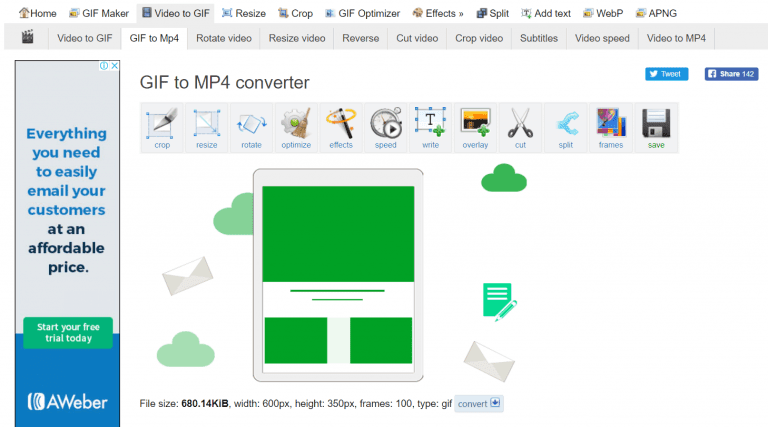The width and height of the screenshot is (768, 427).
Task: Open Split in top navigation
Action: point(493,13)
